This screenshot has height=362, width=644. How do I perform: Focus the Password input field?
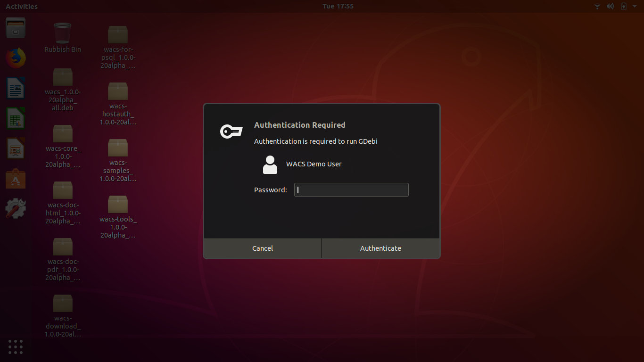(351, 190)
